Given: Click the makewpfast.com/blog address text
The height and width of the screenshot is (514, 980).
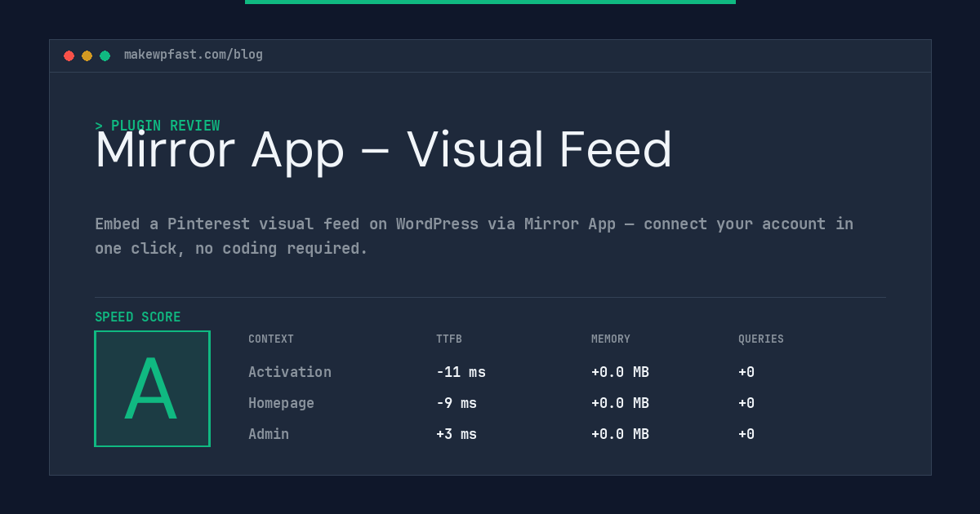Looking at the screenshot, I should pos(194,55).
